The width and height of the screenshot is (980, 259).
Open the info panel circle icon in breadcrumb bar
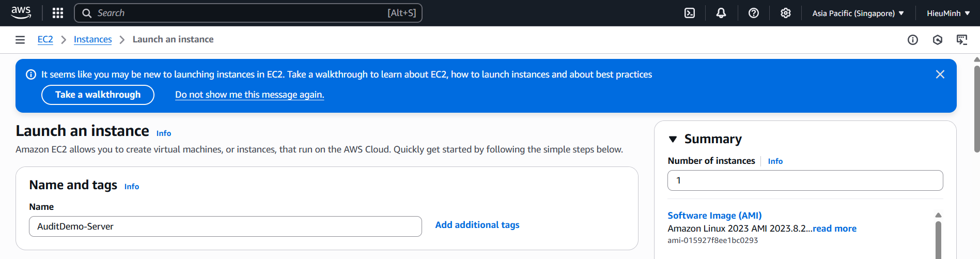coord(913,40)
